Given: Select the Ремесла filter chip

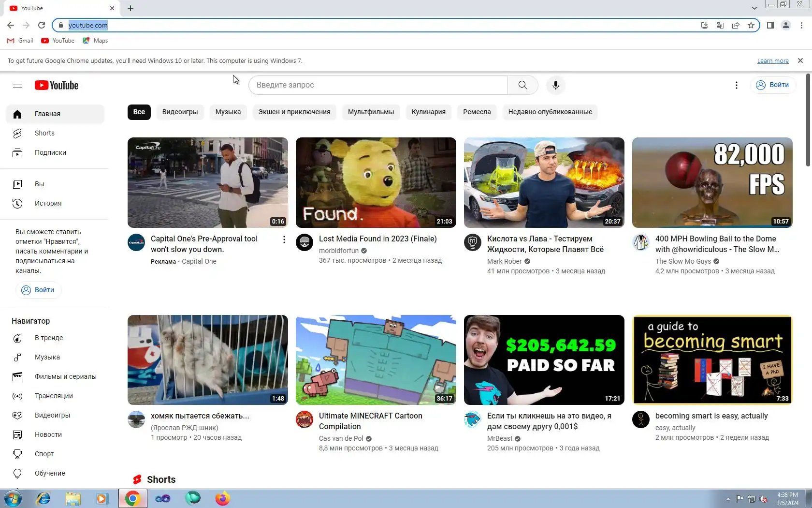Looking at the screenshot, I should click(x=477, y=112).
